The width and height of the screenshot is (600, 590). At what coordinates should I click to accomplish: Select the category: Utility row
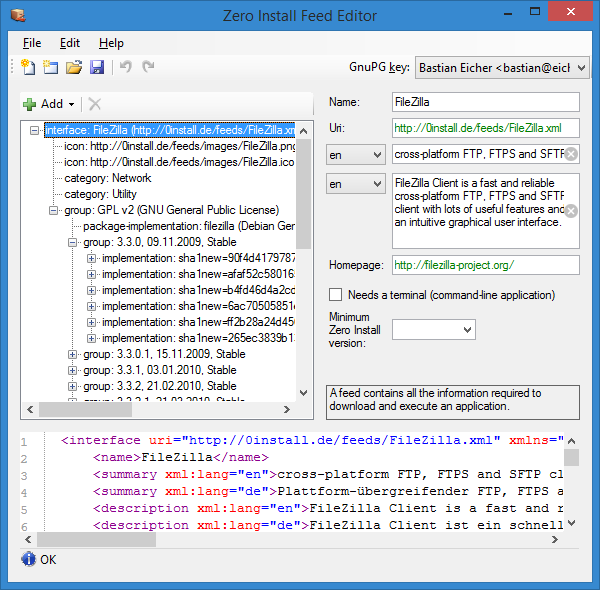tap(100, 194)
